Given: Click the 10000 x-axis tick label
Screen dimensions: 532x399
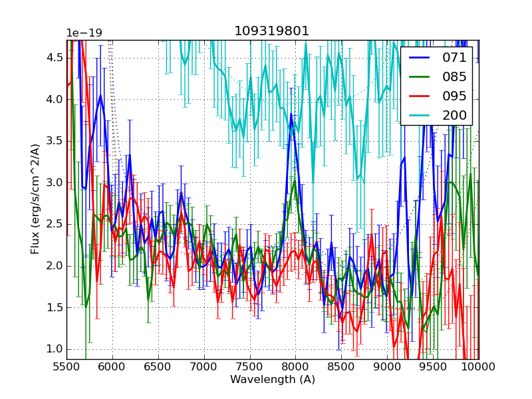Looking at the screenshot, I should (x=478, y=366).
